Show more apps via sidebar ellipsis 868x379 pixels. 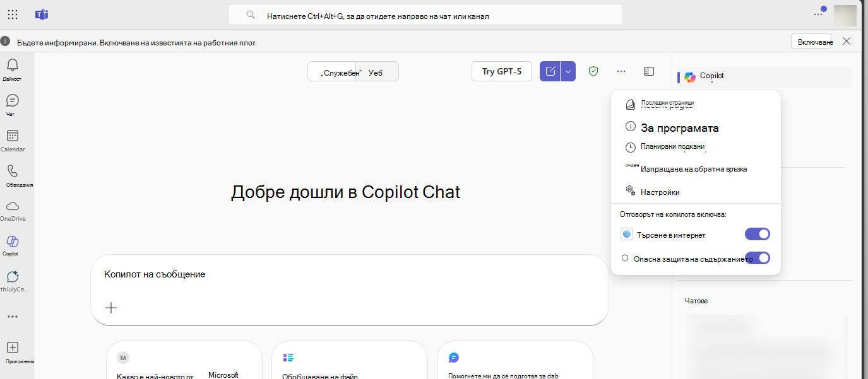(x=12, y=317)
